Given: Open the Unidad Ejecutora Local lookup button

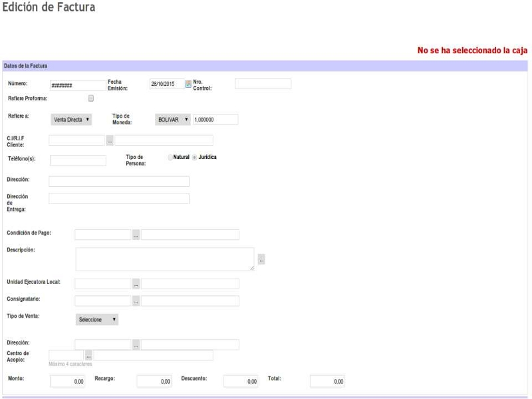Looking at the screenshot, I should click(136, 284).
